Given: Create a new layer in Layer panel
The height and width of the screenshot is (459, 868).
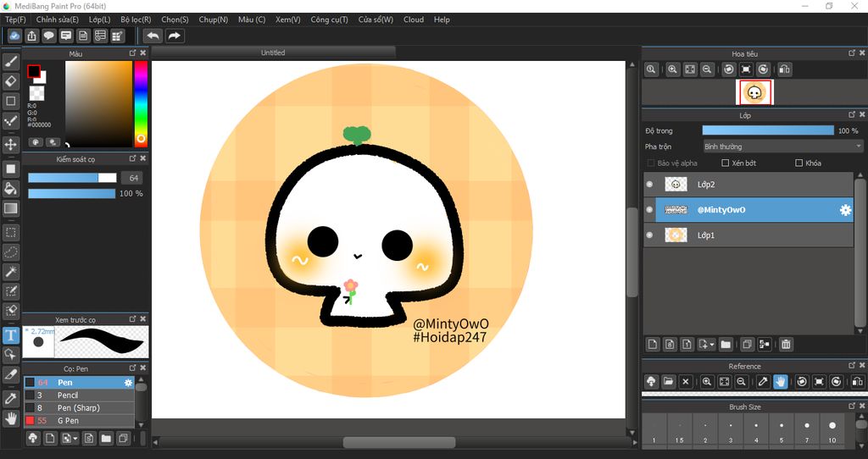Looking at the screenshot, I should (653, 344).
